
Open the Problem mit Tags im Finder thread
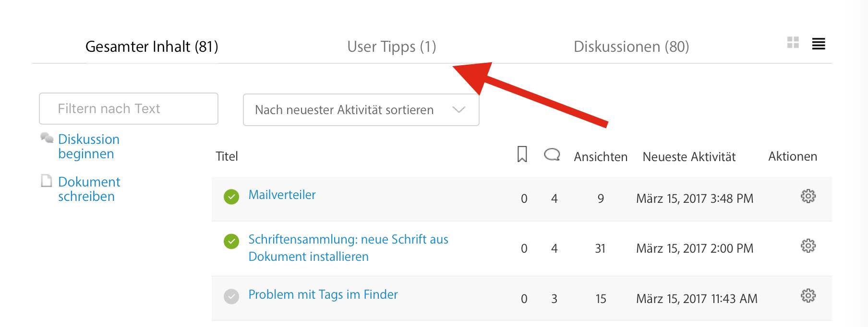pyautogui.click(x=323, y=294)
